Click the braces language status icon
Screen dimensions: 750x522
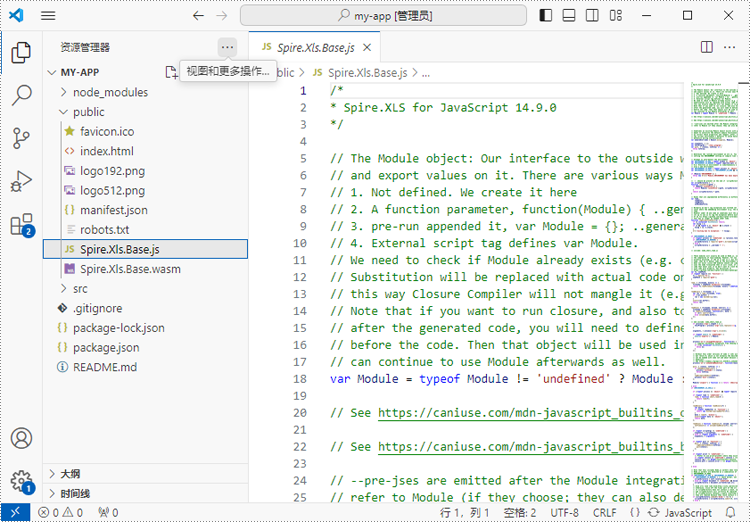pos(635,513)
